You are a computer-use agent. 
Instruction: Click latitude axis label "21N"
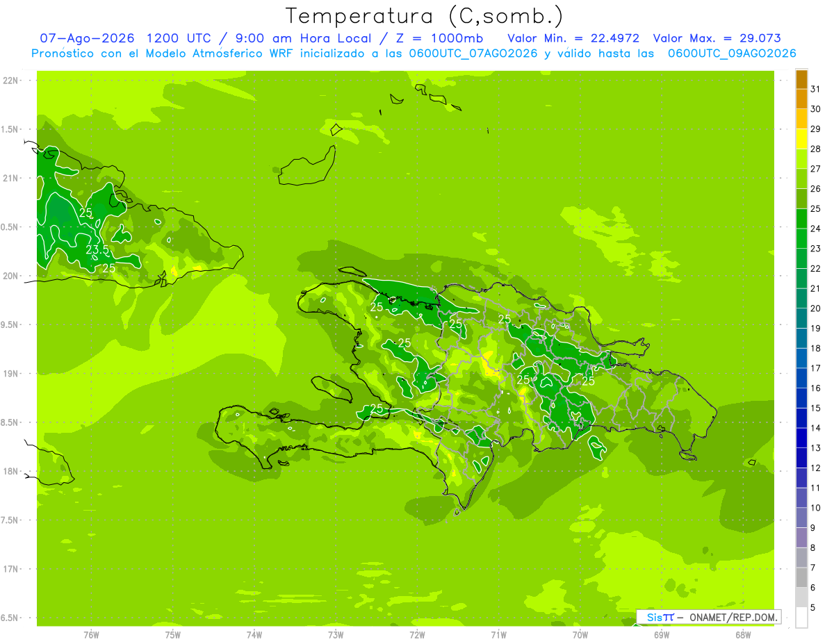coord(10,179)
